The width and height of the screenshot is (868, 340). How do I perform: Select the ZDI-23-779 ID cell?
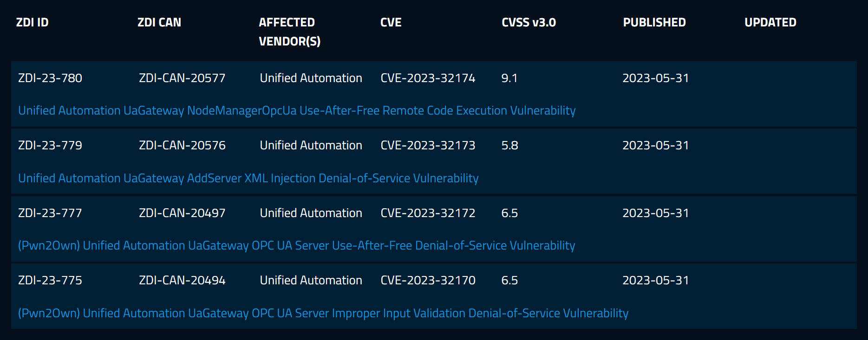50,145
